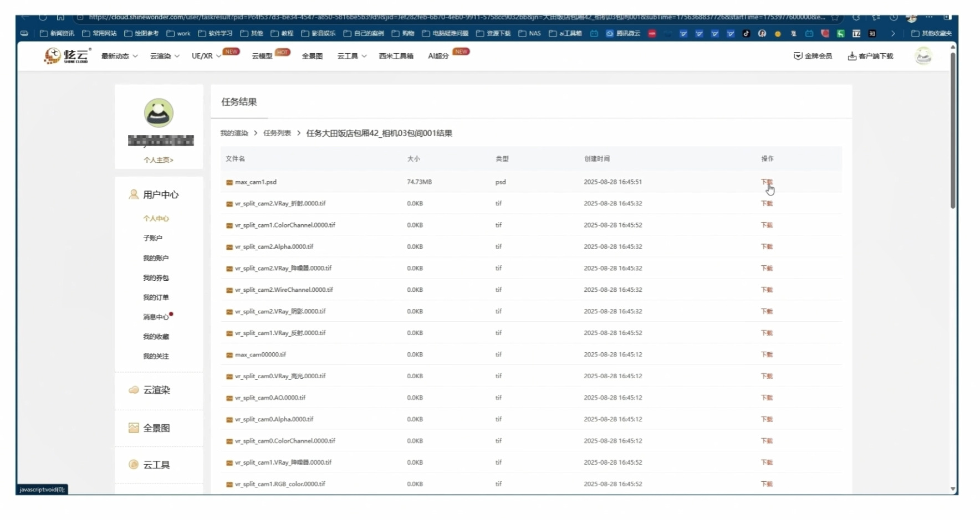Viewport: 980px width, 520px height.
Task: Click the 炫云 Shine Cloud logo
Action: pos(66,56)
